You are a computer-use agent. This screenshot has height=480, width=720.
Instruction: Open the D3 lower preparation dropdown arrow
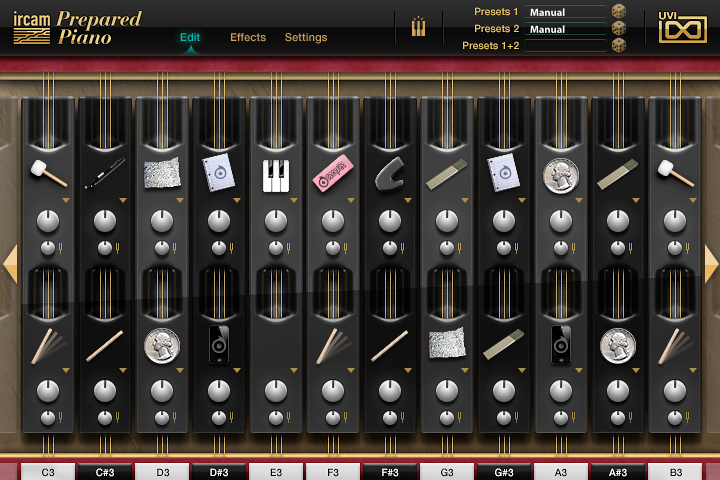pyautogui.click(x=180, y=370)
